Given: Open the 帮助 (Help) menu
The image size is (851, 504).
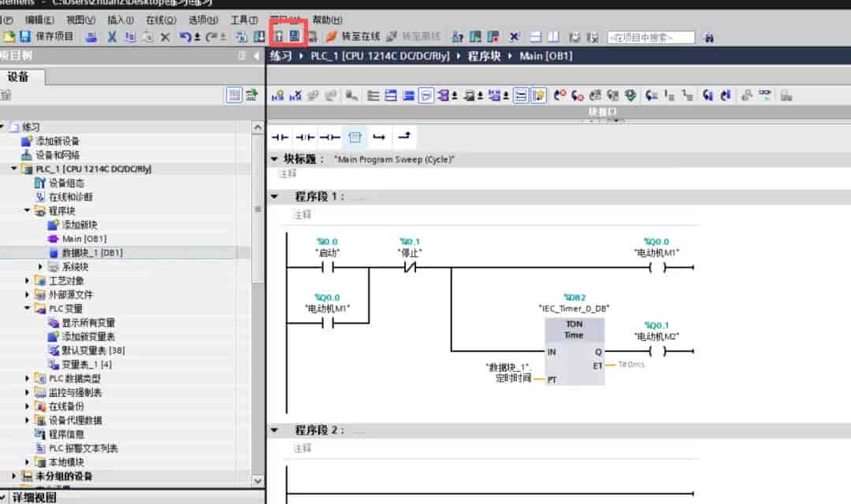Looking at the screenshot, I should point(327,20).
